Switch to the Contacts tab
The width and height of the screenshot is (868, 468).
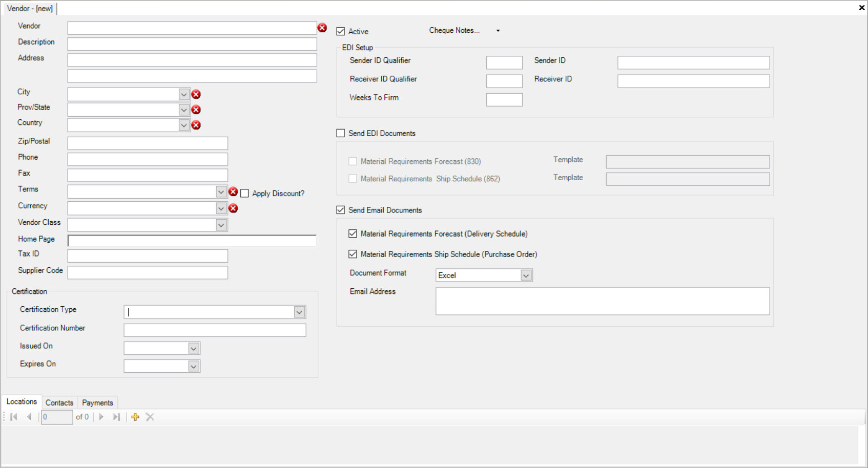(x=59, y=402)
